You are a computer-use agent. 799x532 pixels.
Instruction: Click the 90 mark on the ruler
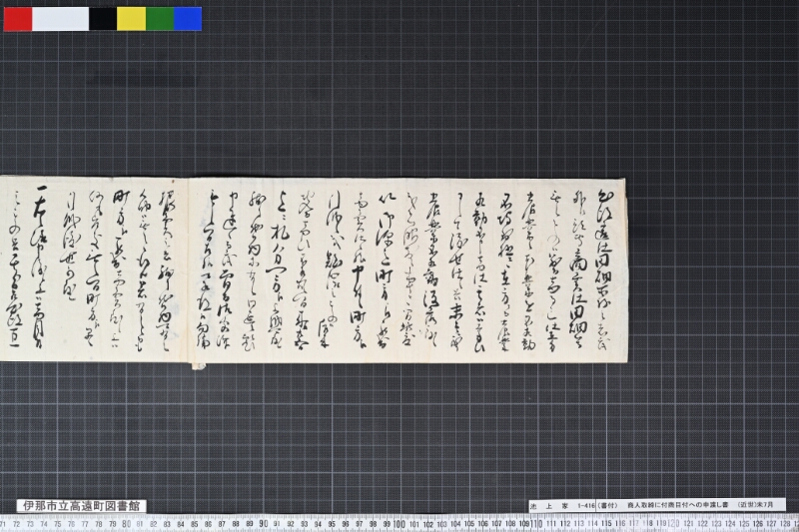click(x=264, y=523)
